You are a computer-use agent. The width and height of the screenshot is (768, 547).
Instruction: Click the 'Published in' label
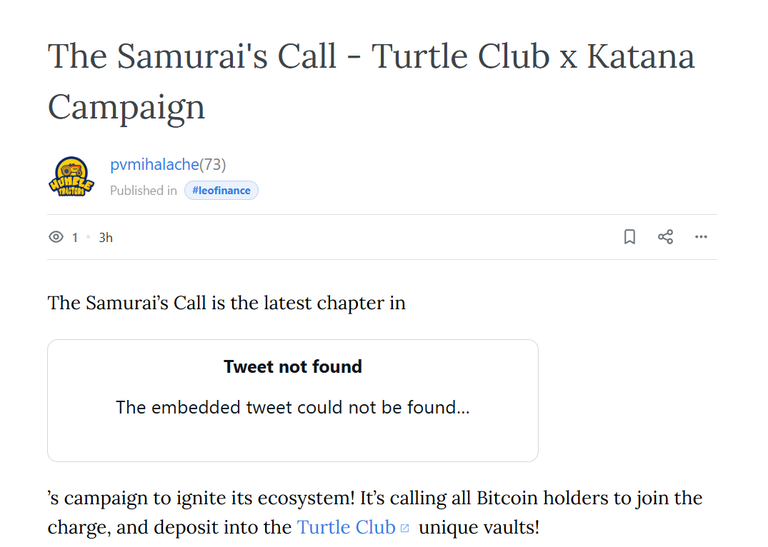click(x=144, y=190)
